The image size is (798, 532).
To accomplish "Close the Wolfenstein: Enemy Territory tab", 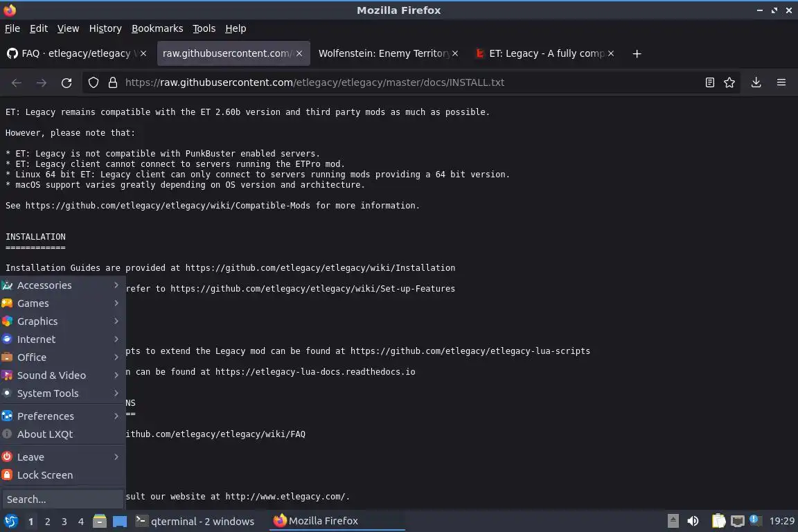I will pyautogui.click(x=455, y=53).
